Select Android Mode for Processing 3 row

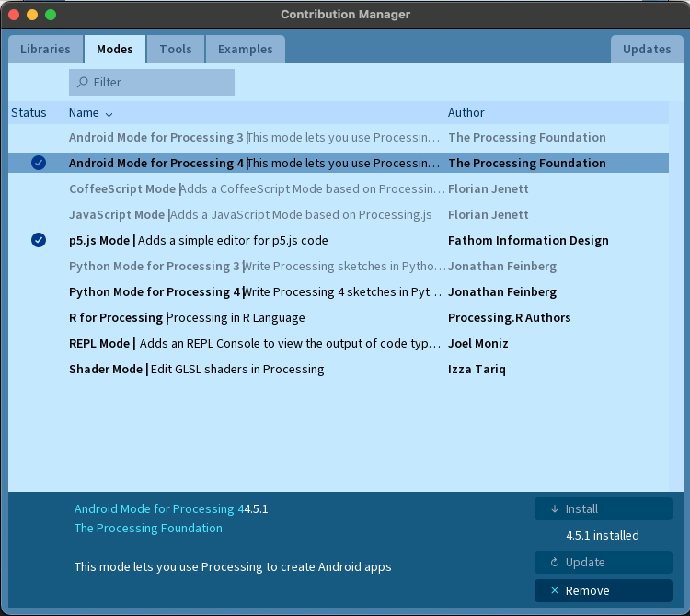coord(339,137)
